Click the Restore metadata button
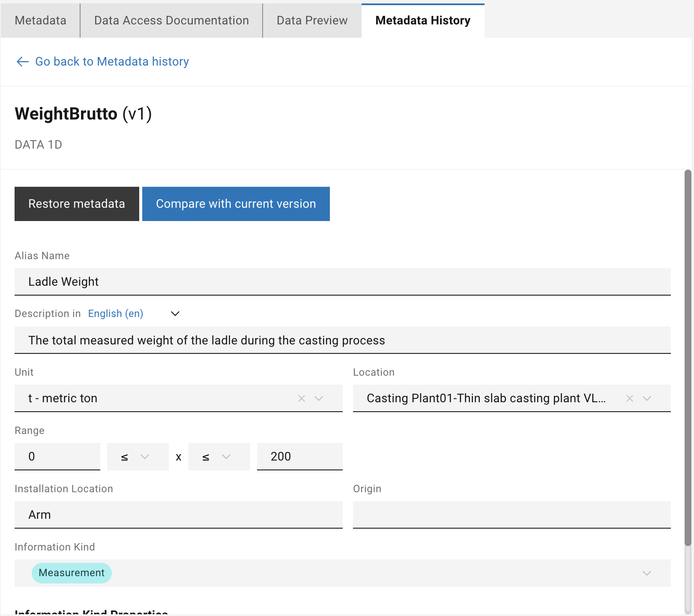Screen dimensions: 694x616 tap(77, 204)
